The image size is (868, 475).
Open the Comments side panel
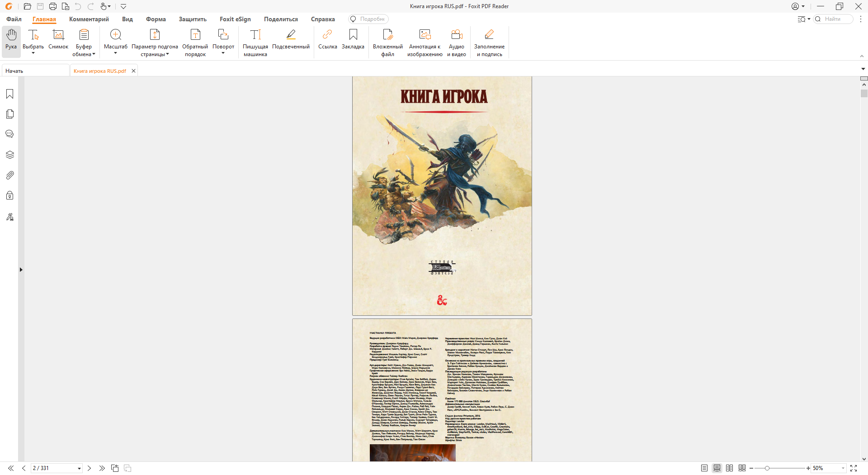coord(9,134)
